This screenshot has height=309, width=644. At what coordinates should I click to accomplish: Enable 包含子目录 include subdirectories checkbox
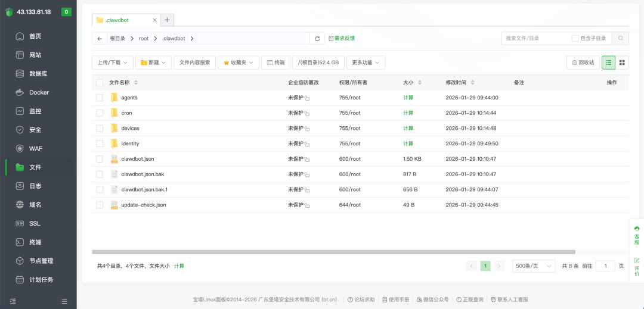coord(575,38)
